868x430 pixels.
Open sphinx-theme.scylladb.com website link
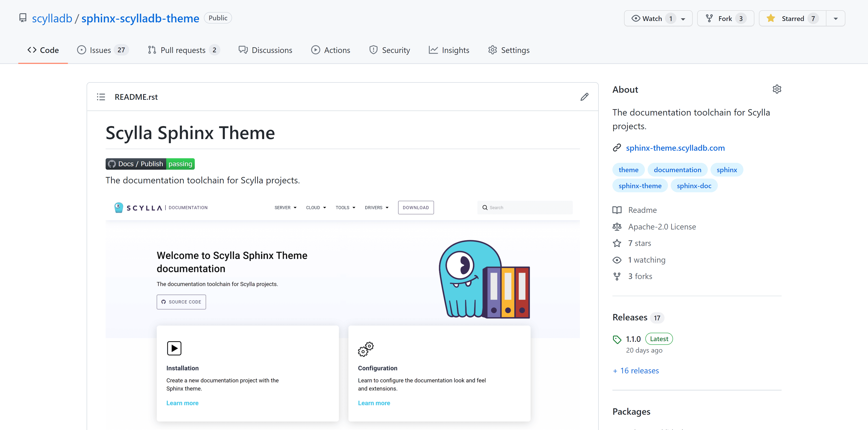pos(675,148)
